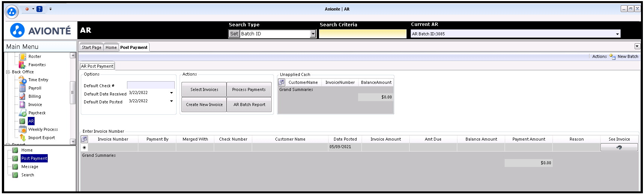This screenshot has width=644, height=194.
Task: Click the Message icon in lower menu
Action: 15,167
